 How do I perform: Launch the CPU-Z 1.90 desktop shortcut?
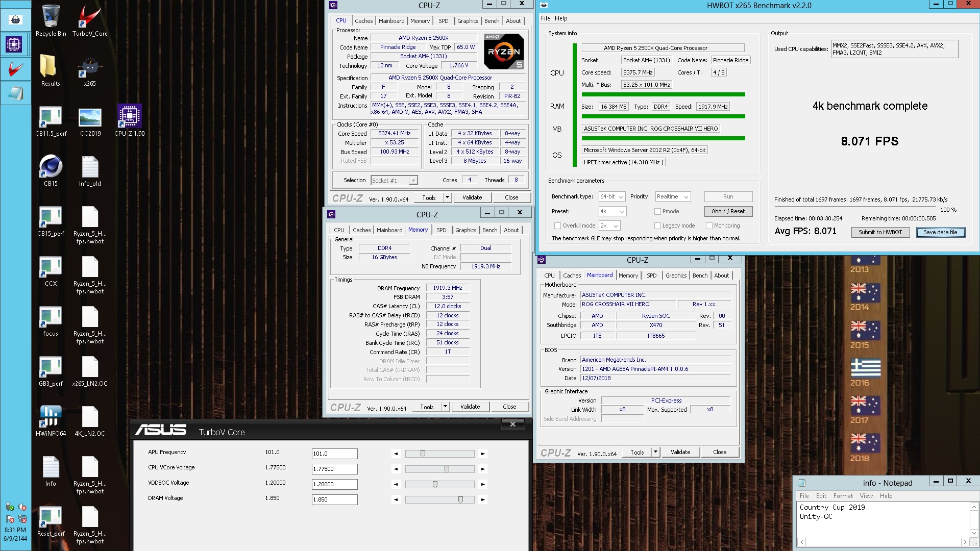pyautogui.click(x=130, y=121)
